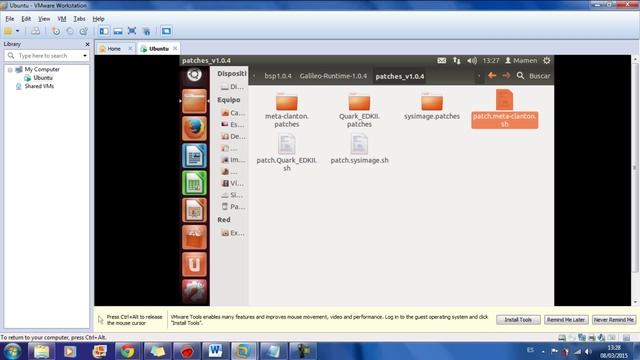The height and width of the screenshot is (360, 640).
Task: Open the Tabs menu
Action: click(79, 19)
